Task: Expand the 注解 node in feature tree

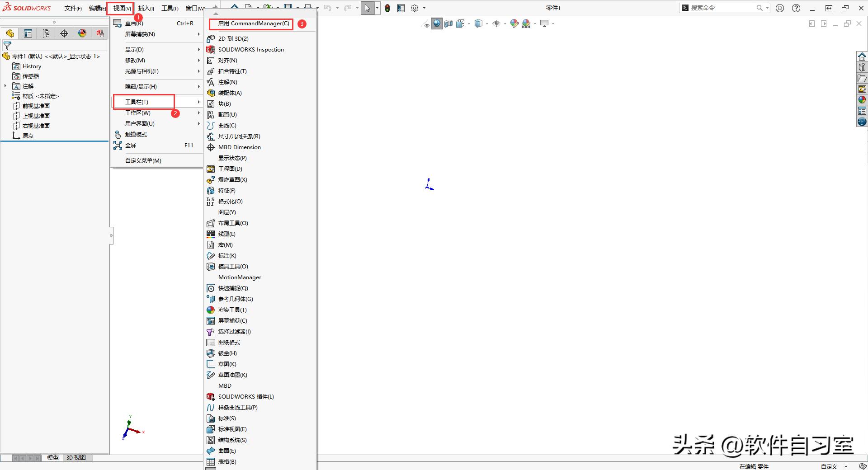Action: click(x=5, y=86)
